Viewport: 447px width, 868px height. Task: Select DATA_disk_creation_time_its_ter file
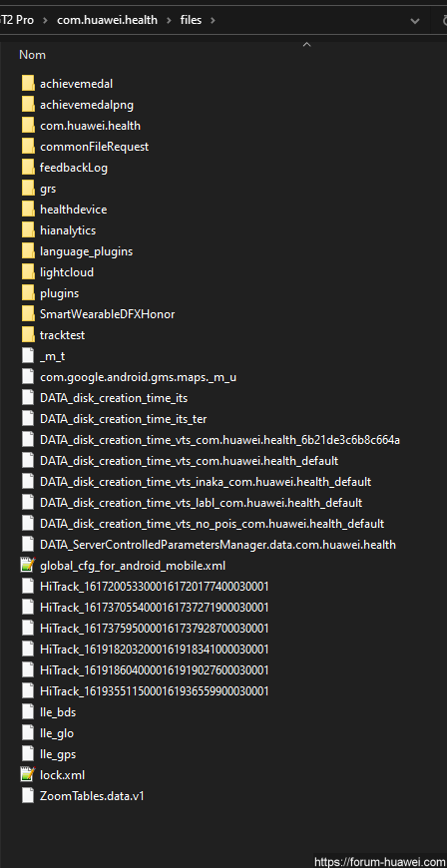pyautogui.click(x=123, y=419)
